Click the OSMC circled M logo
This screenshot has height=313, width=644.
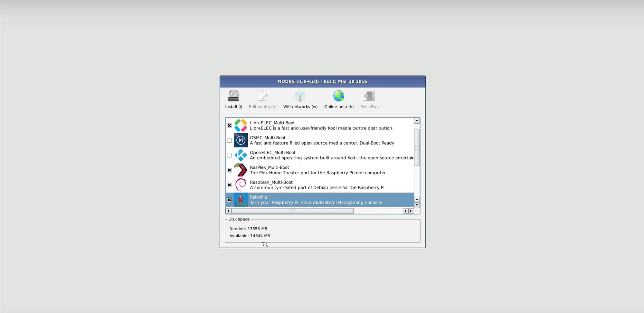point(241,140)
